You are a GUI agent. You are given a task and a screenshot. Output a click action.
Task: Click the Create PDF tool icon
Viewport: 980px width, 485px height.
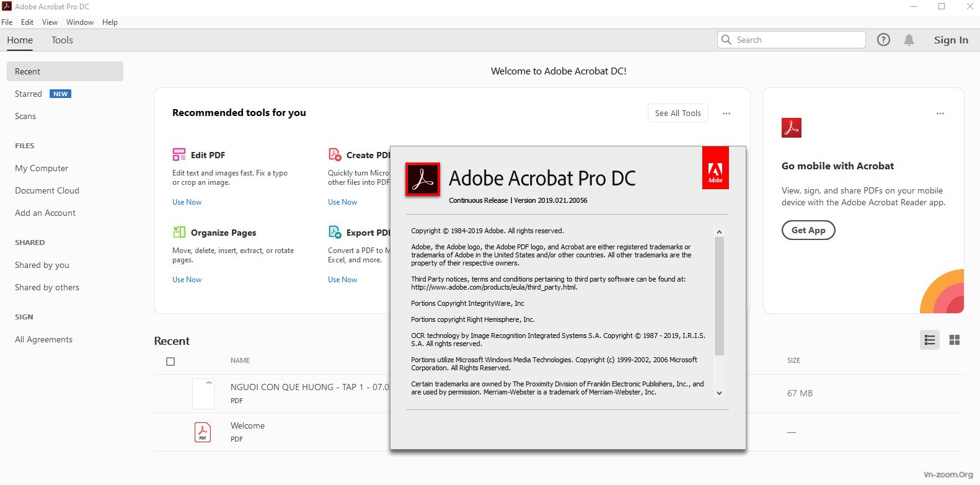pyautogui.click(x=335, y=154)
